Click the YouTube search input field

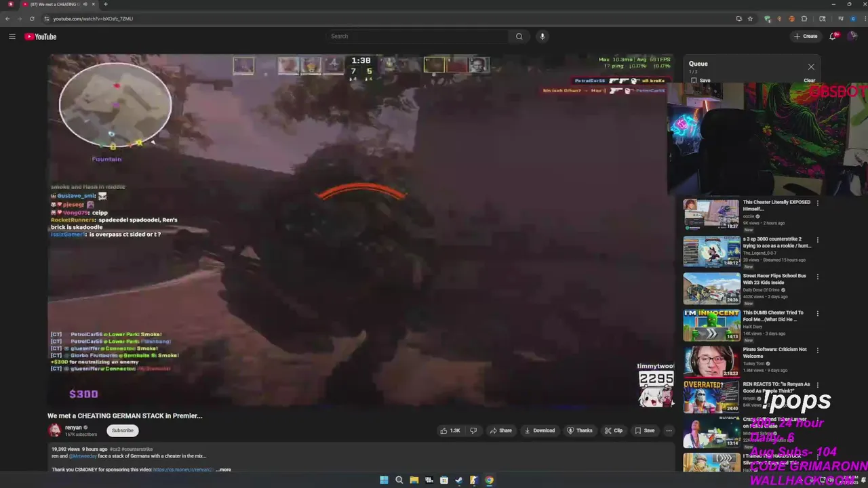tap(417, 37)
